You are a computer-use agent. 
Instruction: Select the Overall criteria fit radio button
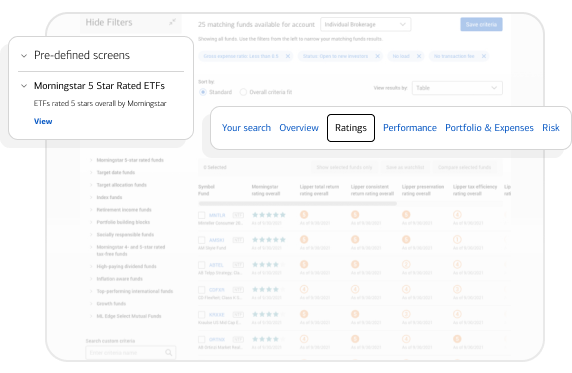(x=243, y=92)
